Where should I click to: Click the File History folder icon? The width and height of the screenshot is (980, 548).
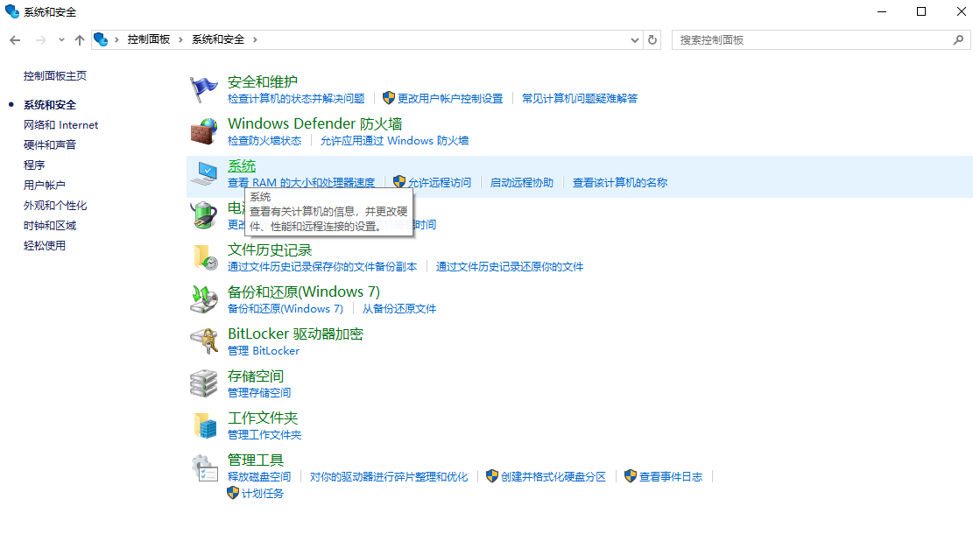203,257
